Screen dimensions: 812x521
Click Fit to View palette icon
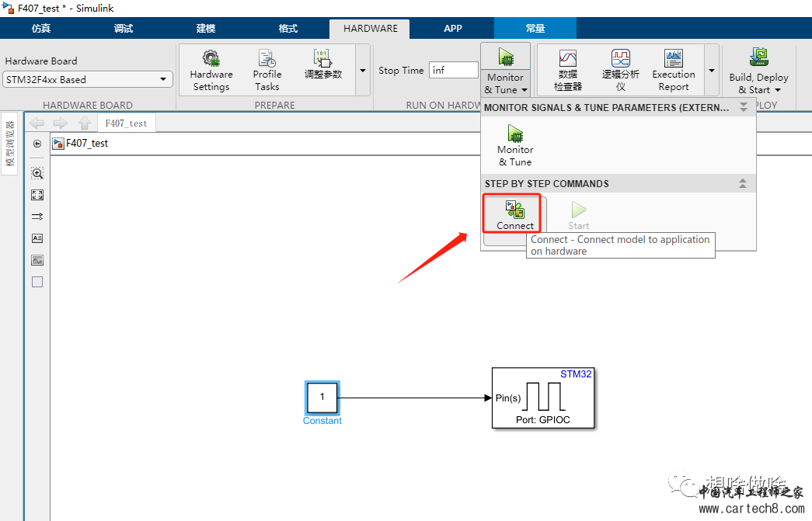[x=37, y=195]
